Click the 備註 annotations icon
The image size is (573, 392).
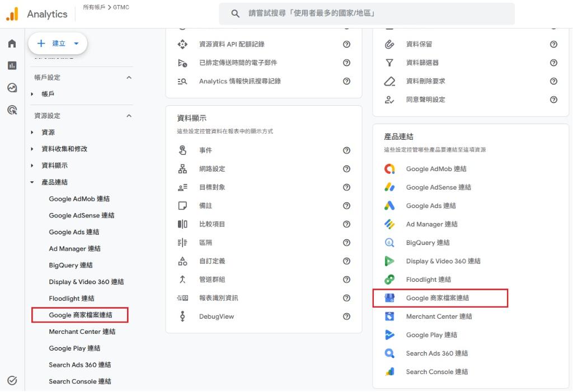182,206
